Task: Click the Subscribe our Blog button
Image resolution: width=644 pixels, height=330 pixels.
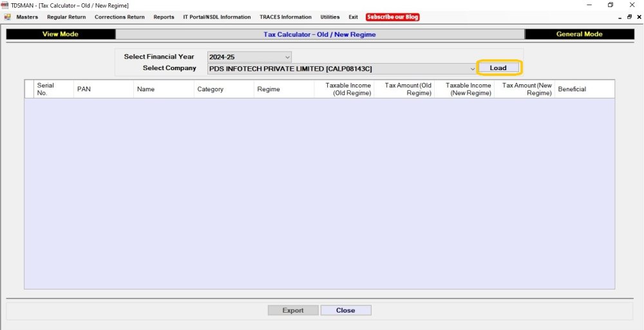Action: click(393, 17)
